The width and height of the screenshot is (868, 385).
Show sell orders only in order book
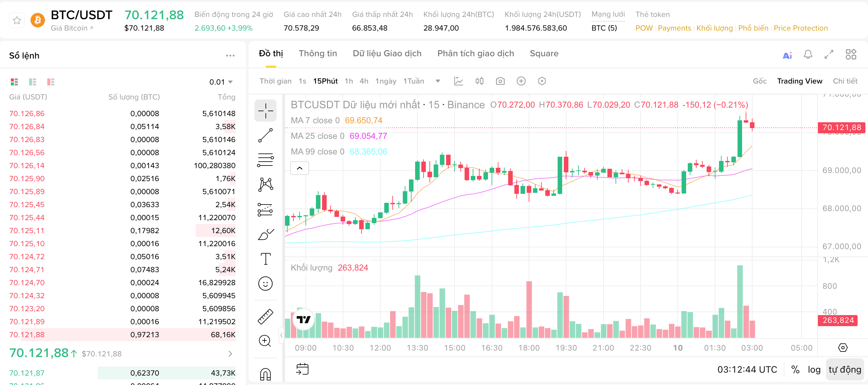[x=50, y=82]
